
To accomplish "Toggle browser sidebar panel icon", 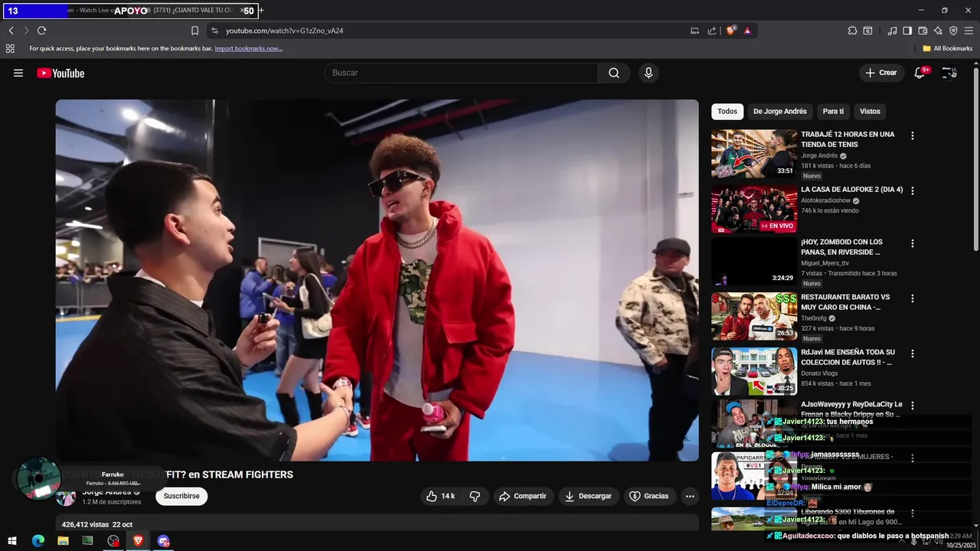I will [907, 31].
